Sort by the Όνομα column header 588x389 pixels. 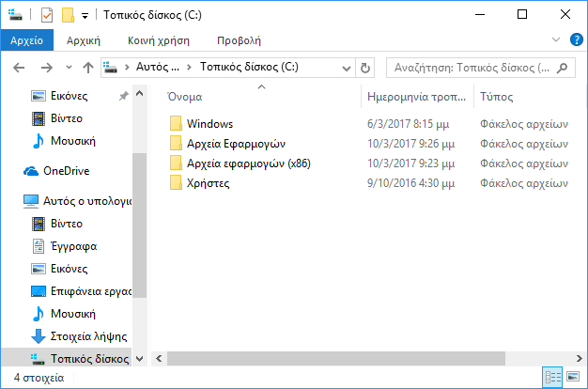[x=185, y=97]
